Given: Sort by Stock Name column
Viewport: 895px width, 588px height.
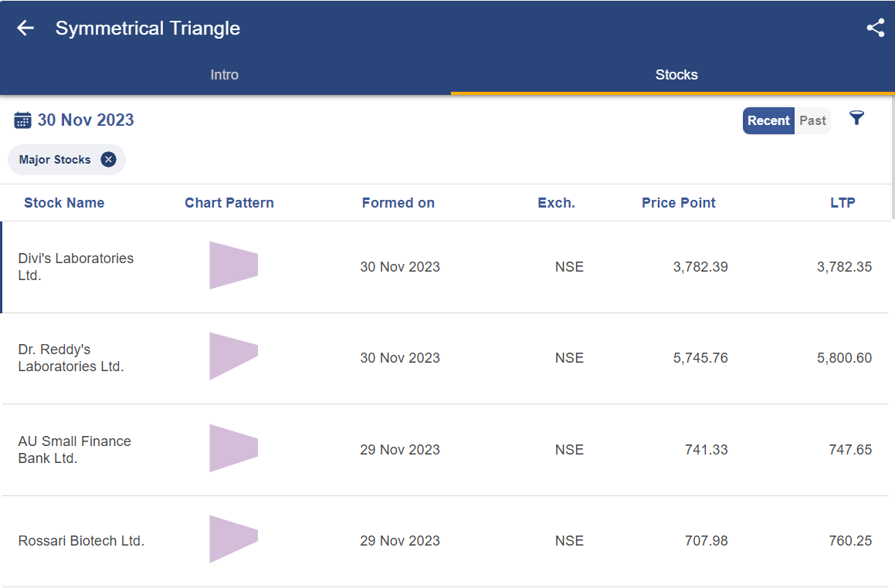Looking at the screenshot, I should pyautogui.click(x=64, y=203).
